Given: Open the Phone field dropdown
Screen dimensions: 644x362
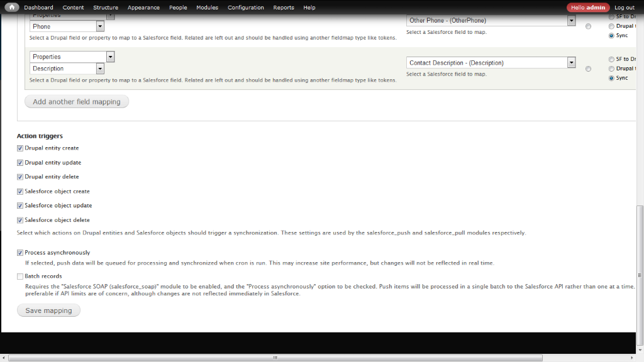Looking at the screenshot, I should pyautogui.click(x=67, y=26).
